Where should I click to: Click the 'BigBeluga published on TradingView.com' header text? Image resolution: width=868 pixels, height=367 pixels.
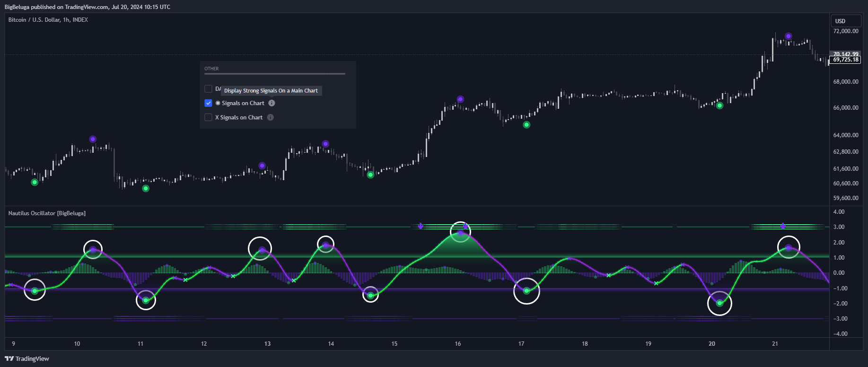click(x=56, y=7)
